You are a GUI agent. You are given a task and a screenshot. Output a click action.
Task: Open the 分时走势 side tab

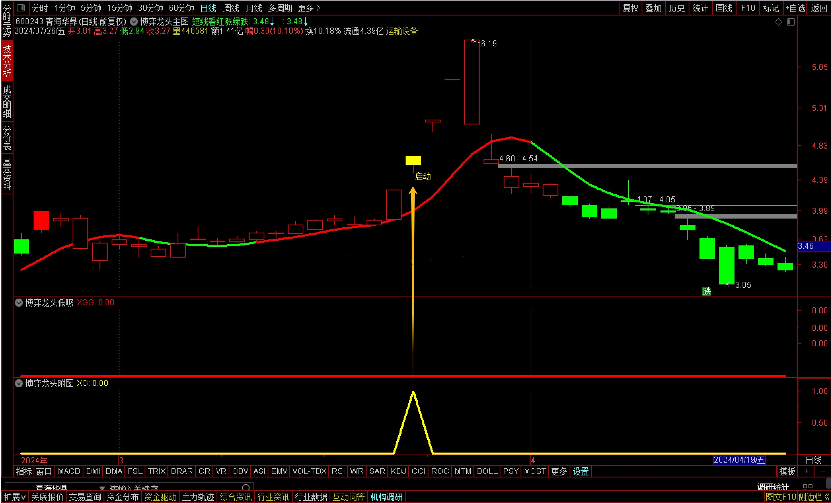click(7, 21)
